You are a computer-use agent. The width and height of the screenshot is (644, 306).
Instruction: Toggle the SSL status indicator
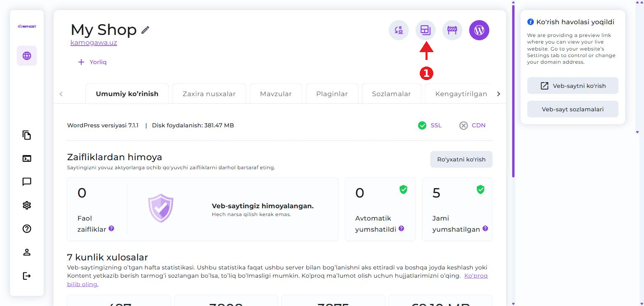tap(430, 125)
